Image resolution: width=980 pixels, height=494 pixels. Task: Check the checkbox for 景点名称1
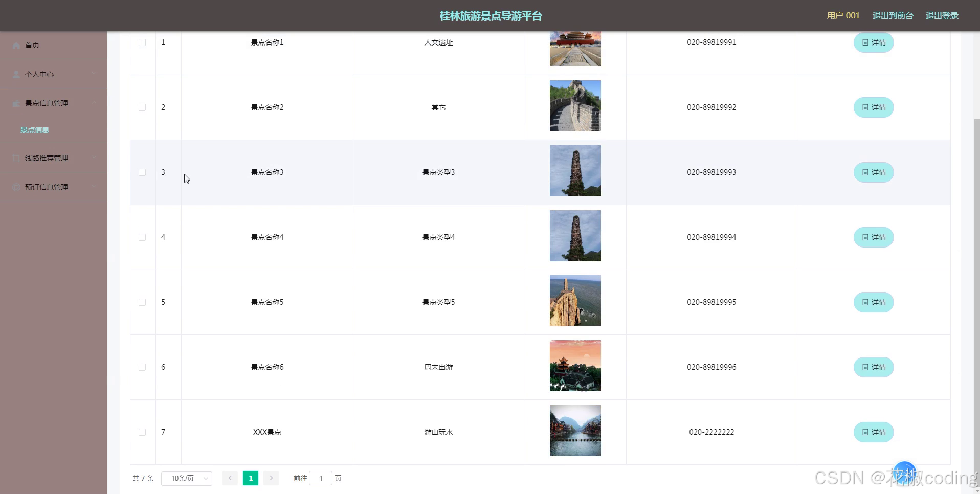click(x=142, y=42)
